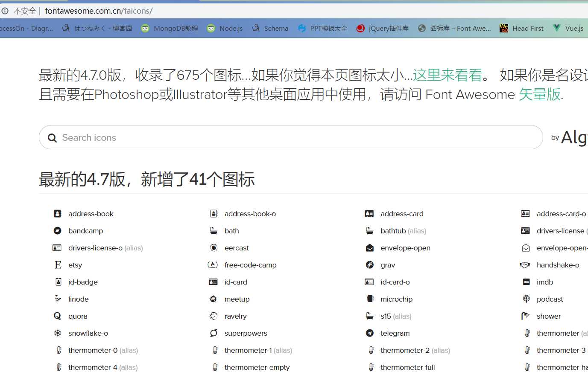Click the etsy E icon
The width and height of the screenshot is (588, 372).
tap(58, 265)
